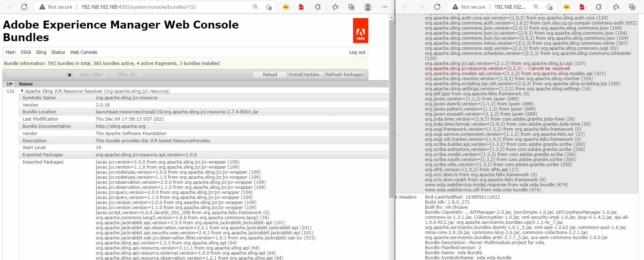Viewport: 644px width, 260px height.
Task: Open Favorites list in left browser
Action: click(x=335, y=7)
